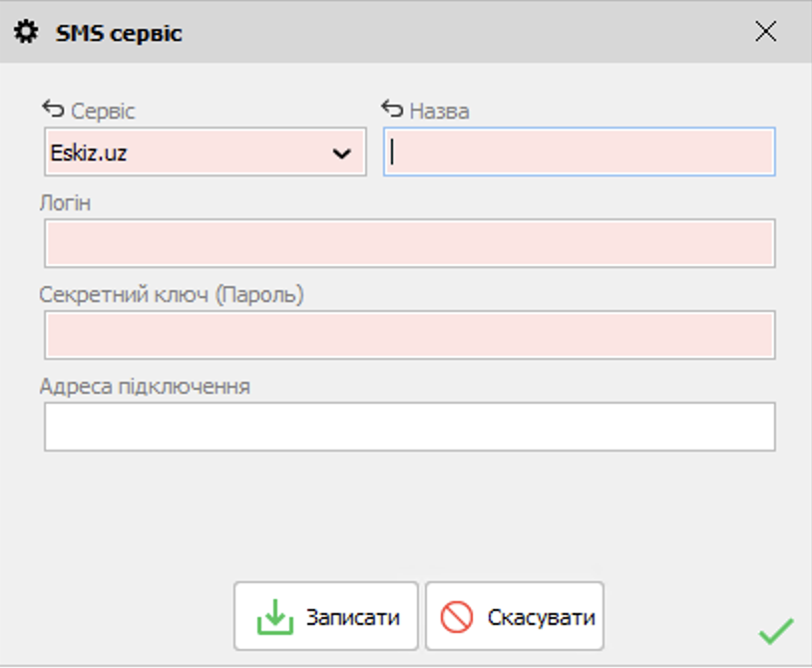Click the SMS сервіс title text
812x668 pixels.
click(119, 32)
